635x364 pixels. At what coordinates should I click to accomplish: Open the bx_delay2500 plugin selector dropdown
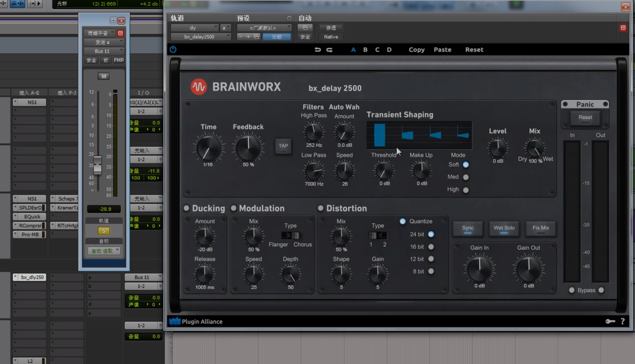(x=201, y=37)
